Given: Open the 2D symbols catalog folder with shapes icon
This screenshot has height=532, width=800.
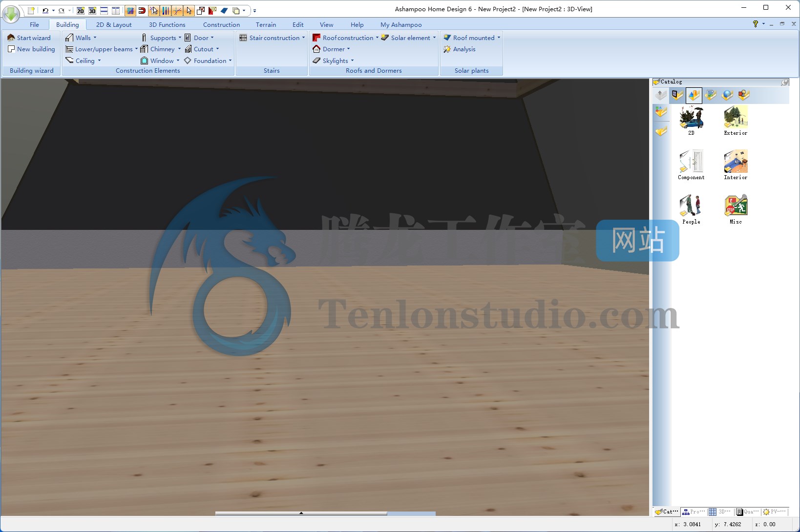Looking at the screenshot, I should point(744,95).
